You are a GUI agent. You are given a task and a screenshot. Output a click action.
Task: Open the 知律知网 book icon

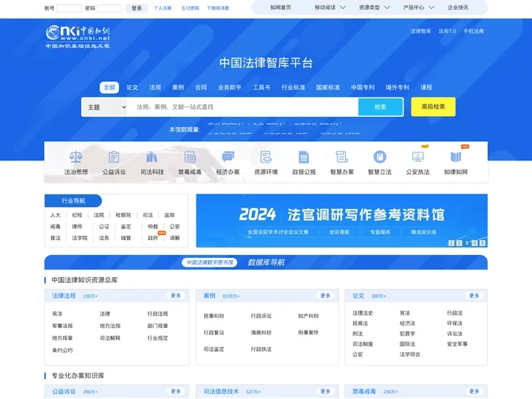coord(456,157)
